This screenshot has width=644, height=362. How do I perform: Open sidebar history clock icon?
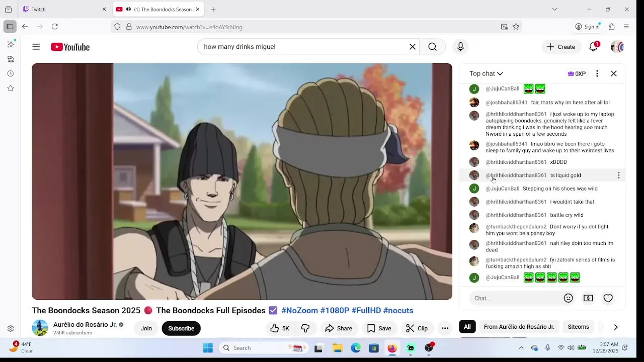pos(11,73)
